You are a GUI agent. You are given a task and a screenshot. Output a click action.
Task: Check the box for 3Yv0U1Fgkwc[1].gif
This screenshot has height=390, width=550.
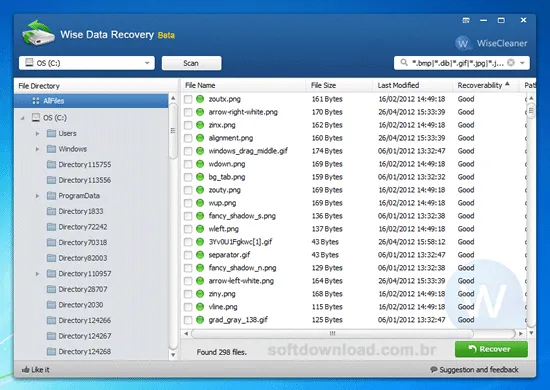click(x=188, y=242)
